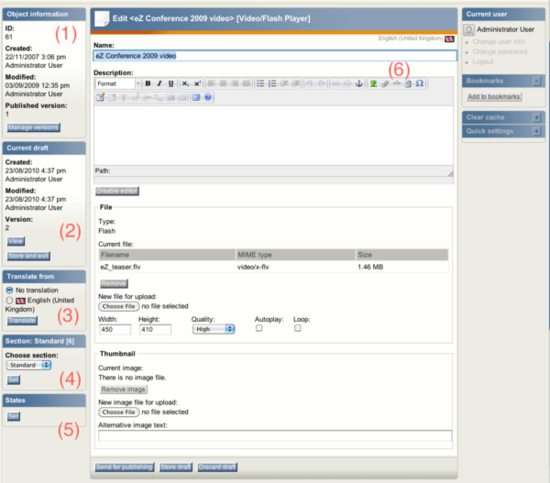
Task: Click inside the Description editor text area
Action: pos(274,135)
